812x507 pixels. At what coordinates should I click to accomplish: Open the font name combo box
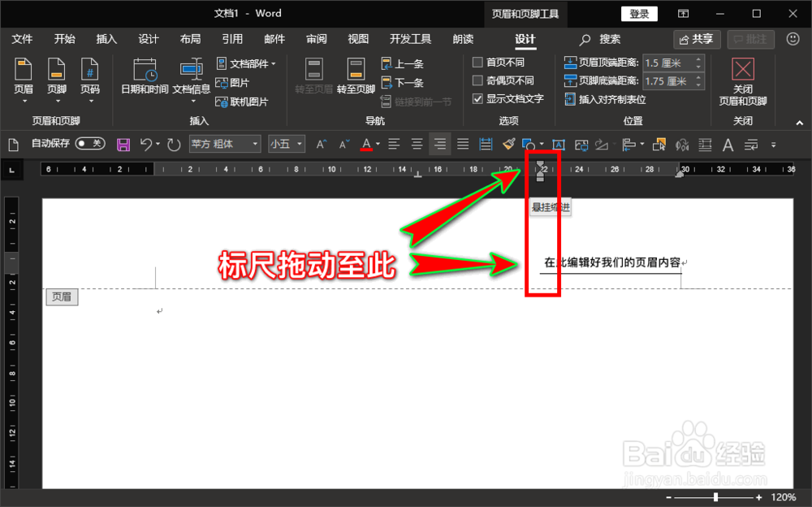225,144
